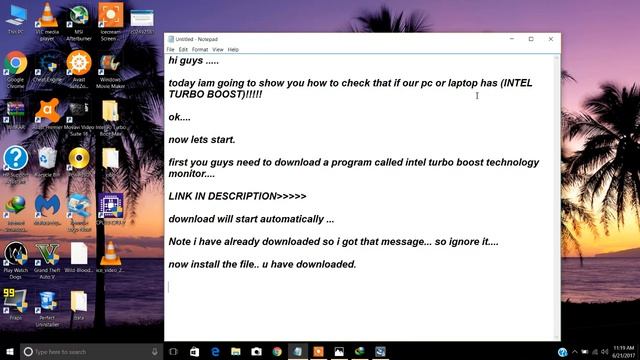Maximize the Notepad window

tap(531, 39)
